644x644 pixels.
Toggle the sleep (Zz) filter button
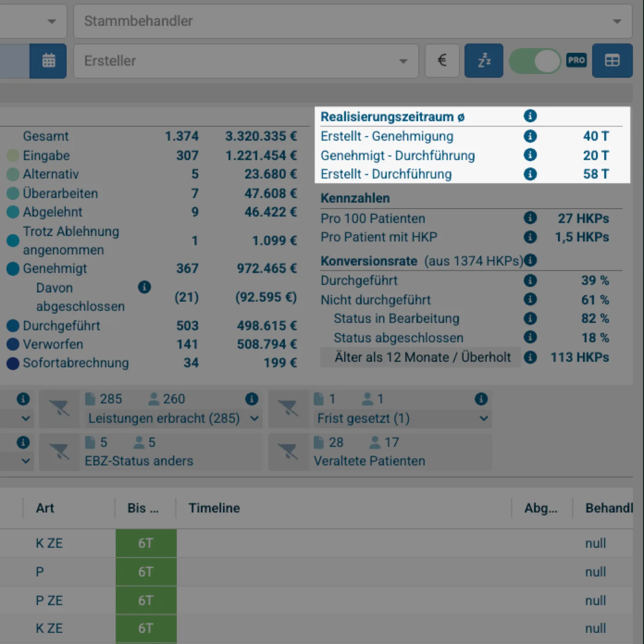pos(484,61)
